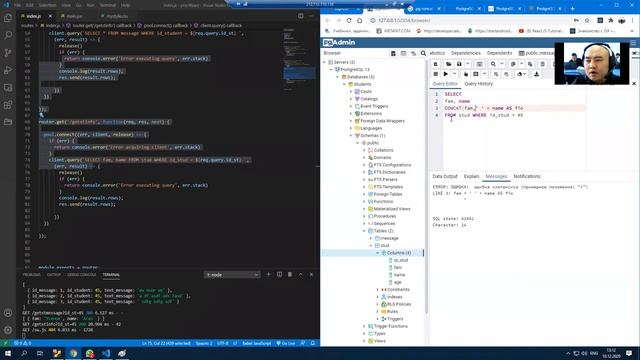Stop query execution in pgAdmin

coord(436,74)
